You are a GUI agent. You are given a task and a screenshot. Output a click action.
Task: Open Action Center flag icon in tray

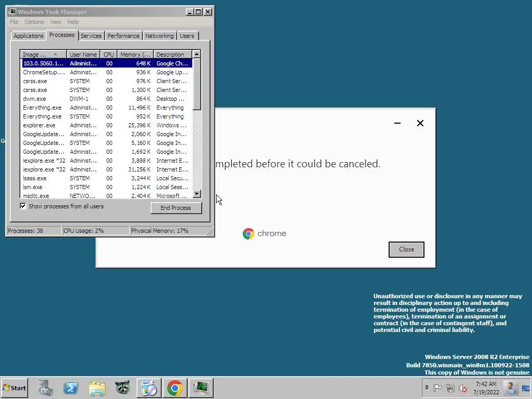point(437,388)
